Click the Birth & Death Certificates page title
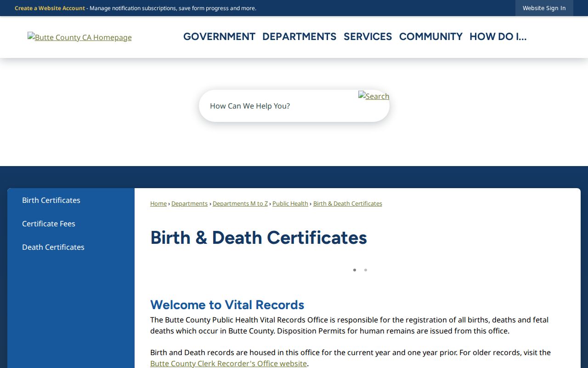 coord(259,238)
